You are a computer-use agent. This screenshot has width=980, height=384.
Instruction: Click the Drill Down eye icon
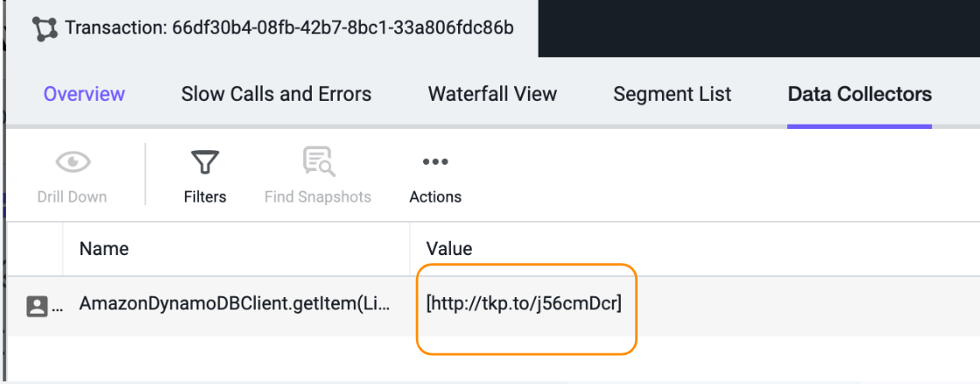click(x=73, y=162)
